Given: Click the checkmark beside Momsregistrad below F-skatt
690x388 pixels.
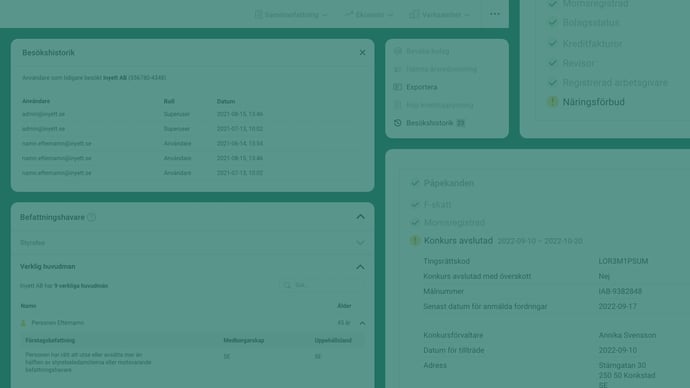Looking at the screenshot, I should click(415, 222).
